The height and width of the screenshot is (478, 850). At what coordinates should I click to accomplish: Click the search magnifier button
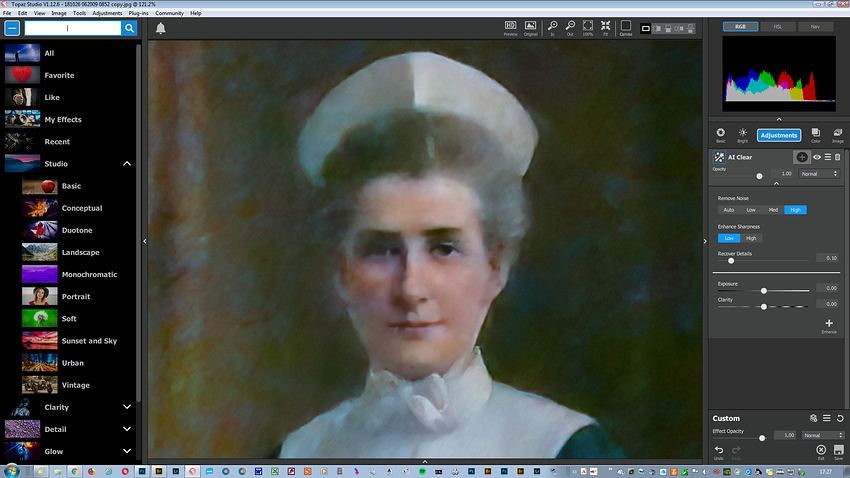[129, 28]
